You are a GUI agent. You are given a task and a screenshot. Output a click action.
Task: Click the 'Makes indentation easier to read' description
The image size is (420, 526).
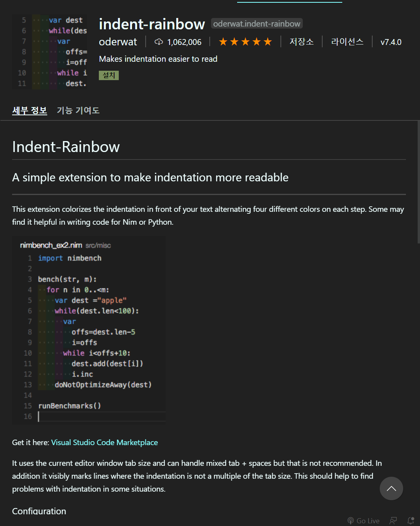pos(158,59)
